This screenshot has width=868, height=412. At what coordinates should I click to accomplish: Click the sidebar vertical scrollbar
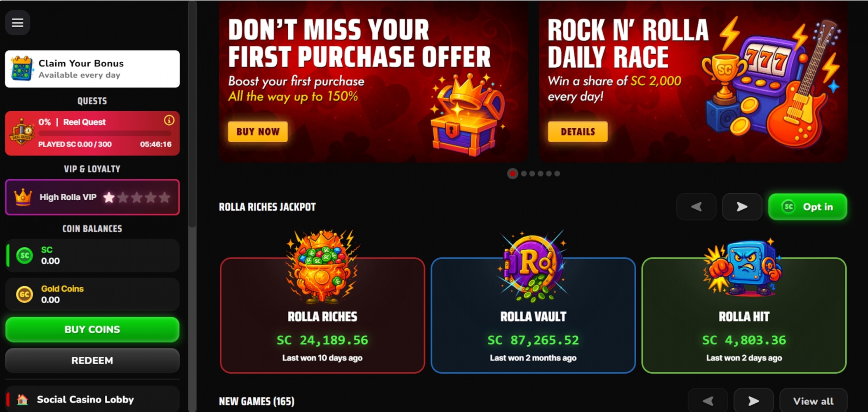pos(192,114)
